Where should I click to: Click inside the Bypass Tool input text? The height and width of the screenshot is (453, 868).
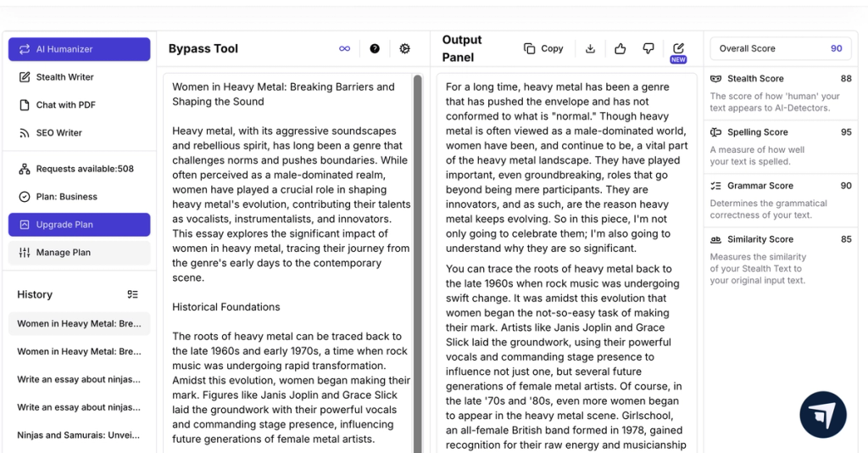[x=291, y=263]
